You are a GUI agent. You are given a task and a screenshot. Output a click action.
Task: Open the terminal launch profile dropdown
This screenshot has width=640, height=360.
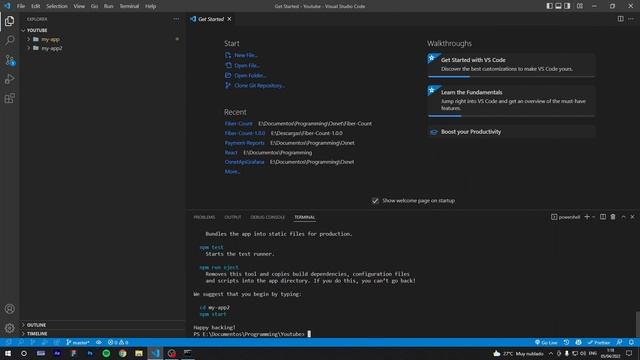pos(593,217)
